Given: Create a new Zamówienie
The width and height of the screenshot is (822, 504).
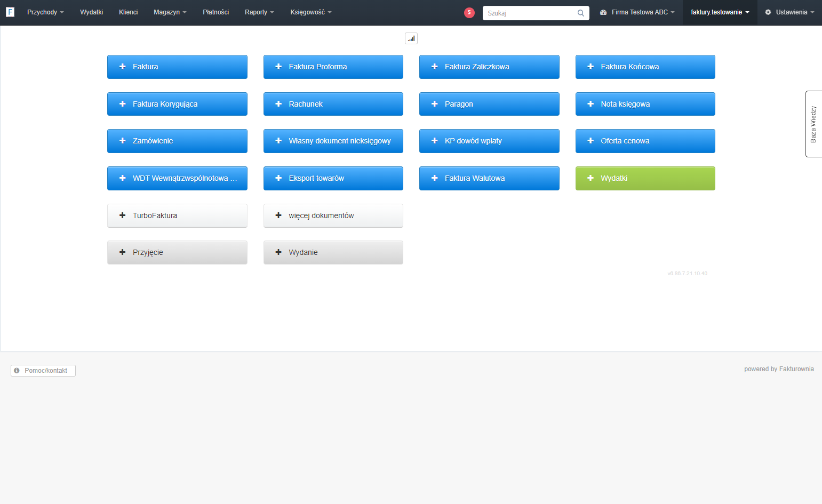Looking at the screenshot, I should tap(177, 141).
